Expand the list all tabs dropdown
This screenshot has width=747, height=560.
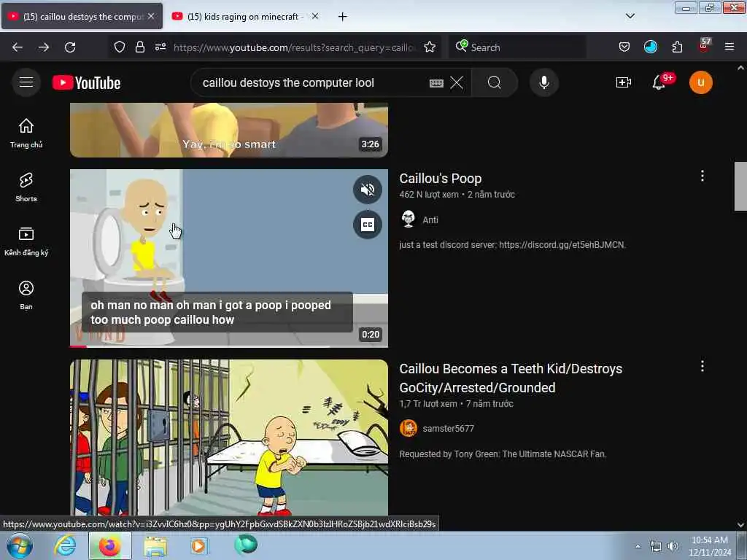[x=630, y=16]
